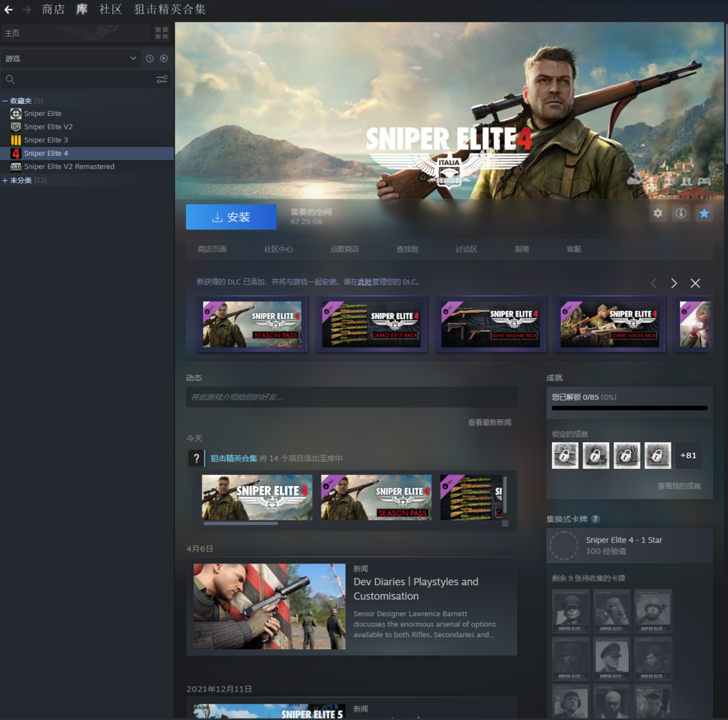This screenshot has height=720, width=728.
Task: Go to the 主页 library home
Action: click(75, 33)
